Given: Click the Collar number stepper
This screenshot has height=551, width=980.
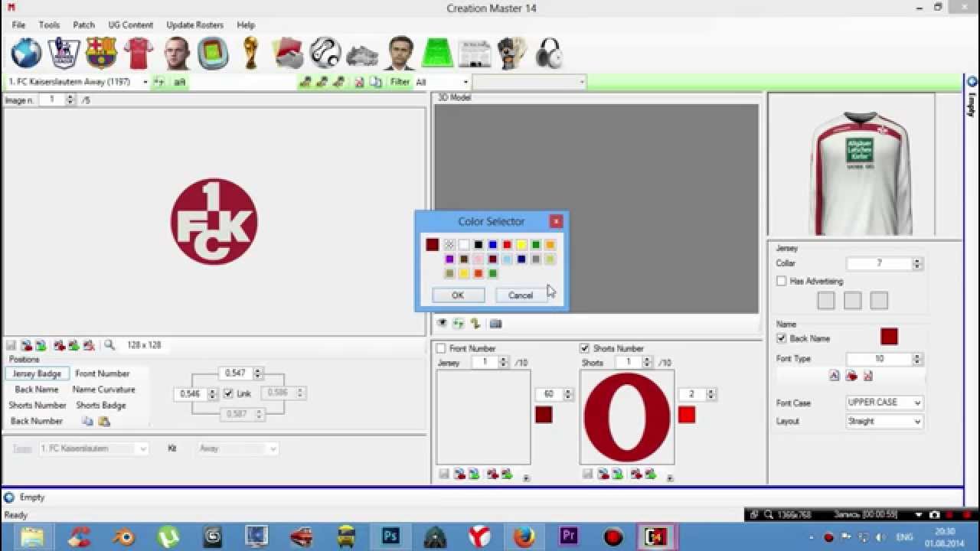Looking at the screenshot, I should tap(917, 263).
